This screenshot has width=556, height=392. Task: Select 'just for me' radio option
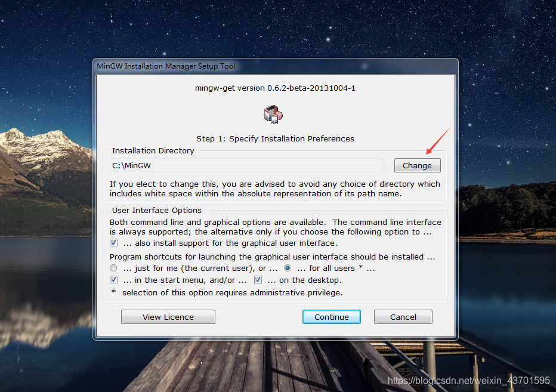113,268
